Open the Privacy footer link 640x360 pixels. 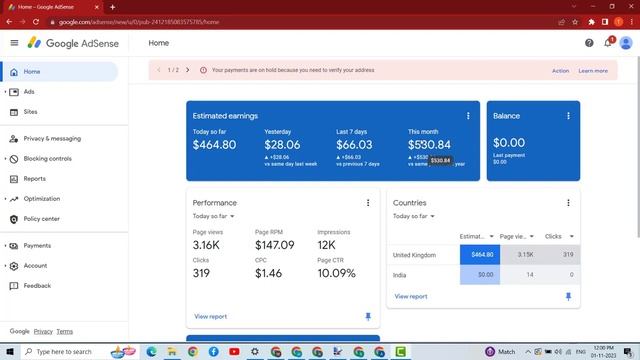[x=43, y=331]
